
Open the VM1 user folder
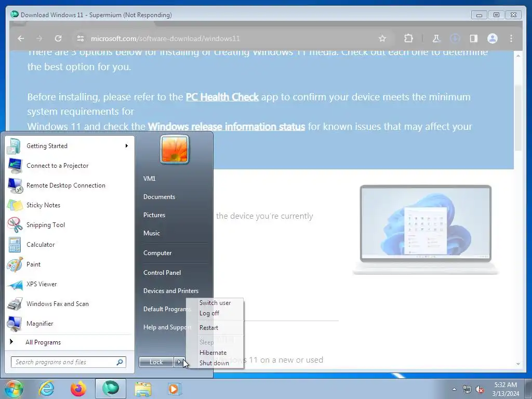point(149,179)
